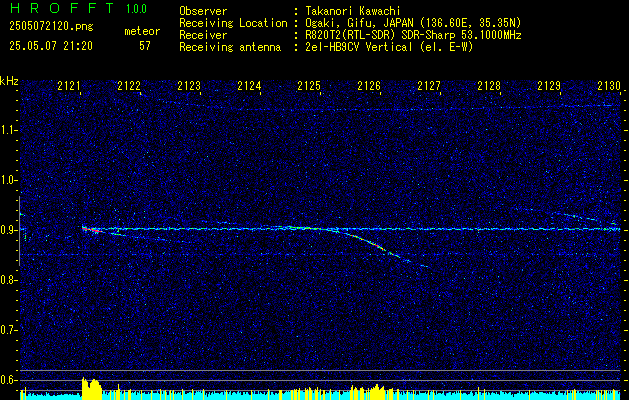
Task: Click the 2128 time marker
Action: coord(489,86)
